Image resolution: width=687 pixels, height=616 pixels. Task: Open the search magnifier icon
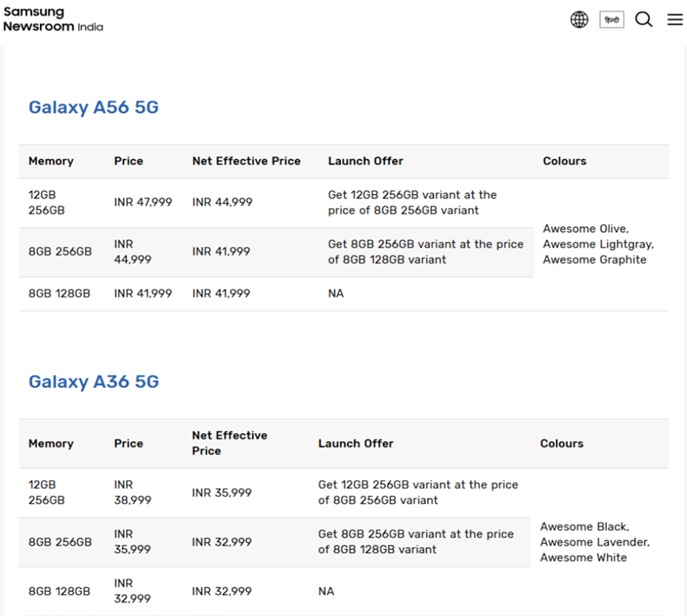click(x=644, y=19)
